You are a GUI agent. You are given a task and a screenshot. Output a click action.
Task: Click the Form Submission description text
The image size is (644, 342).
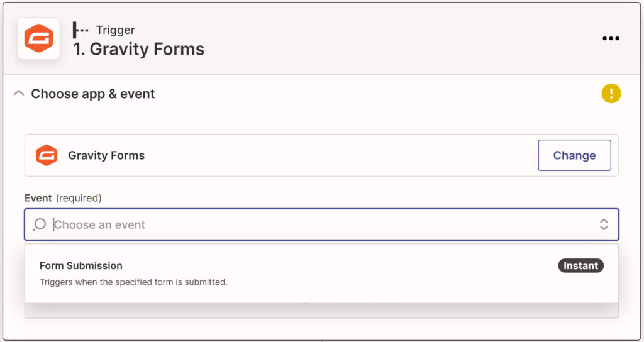click(x=133, y=282)
